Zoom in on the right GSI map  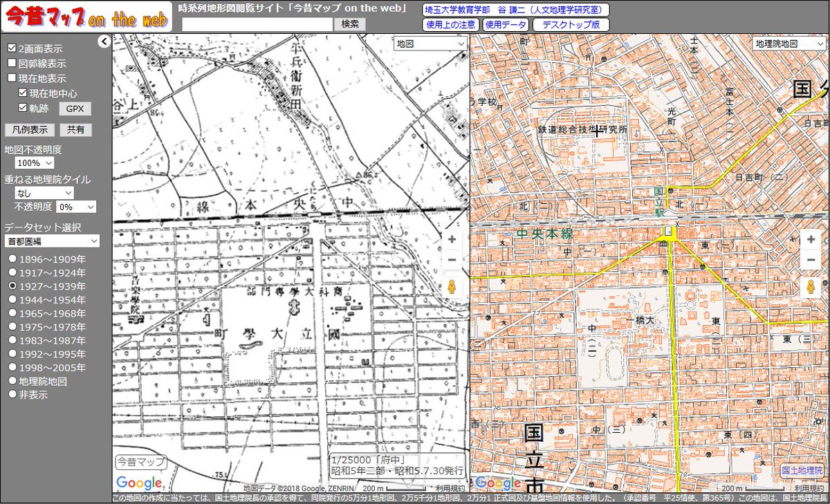810,239
